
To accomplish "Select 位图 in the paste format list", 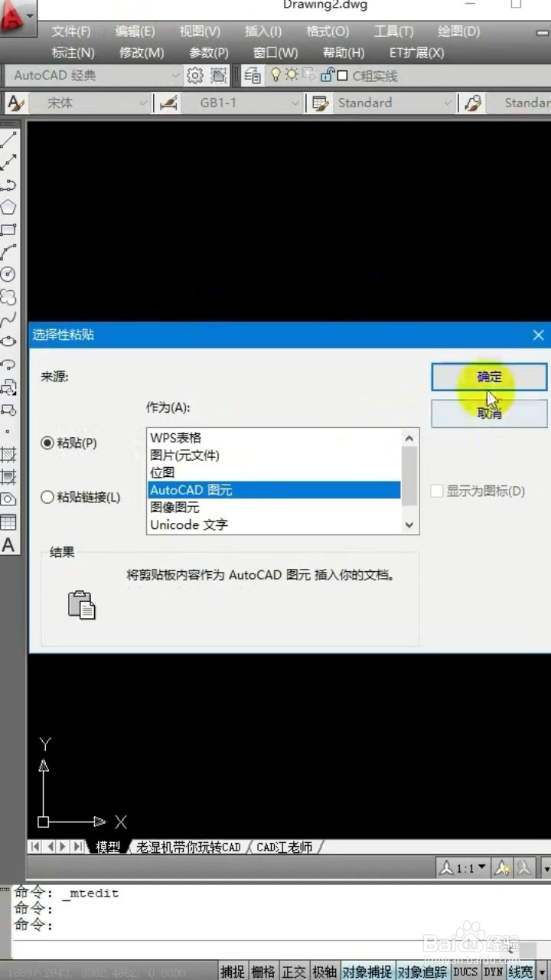I will (274, 472).
